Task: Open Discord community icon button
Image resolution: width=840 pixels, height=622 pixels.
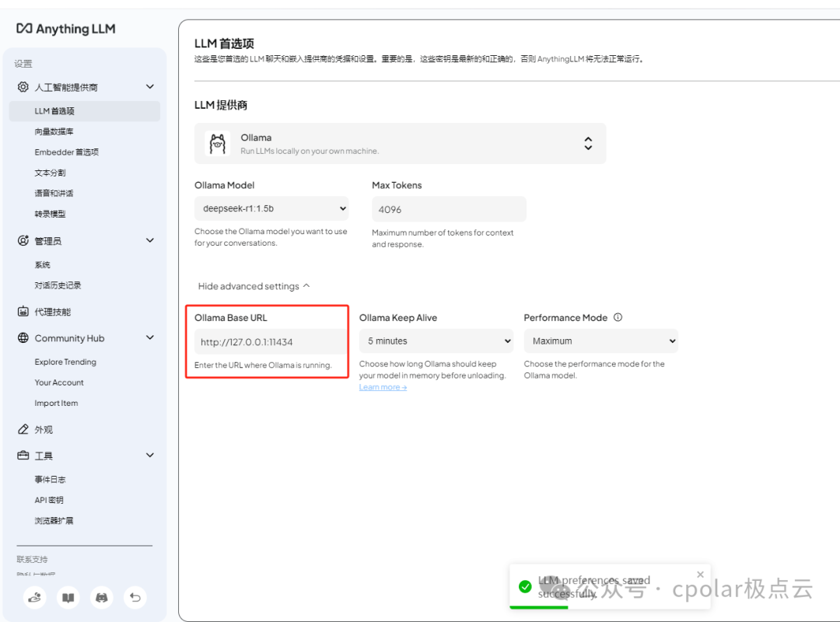Action: pyautogui.click(x=102, y=597)
